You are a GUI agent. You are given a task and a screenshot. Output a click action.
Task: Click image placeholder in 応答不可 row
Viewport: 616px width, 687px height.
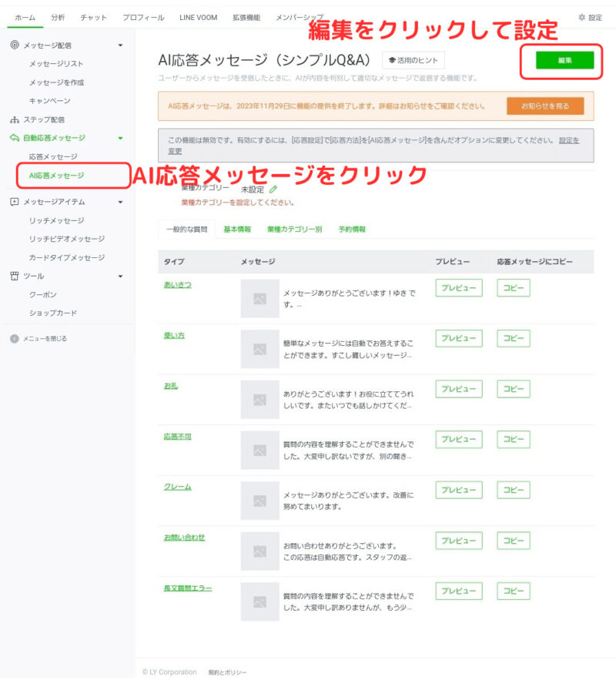coord(259,450)
